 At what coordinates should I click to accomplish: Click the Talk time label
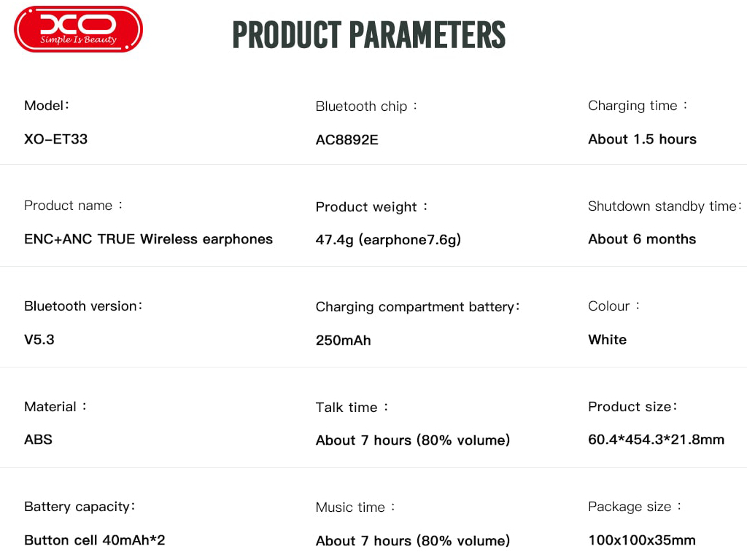[347, 408]
